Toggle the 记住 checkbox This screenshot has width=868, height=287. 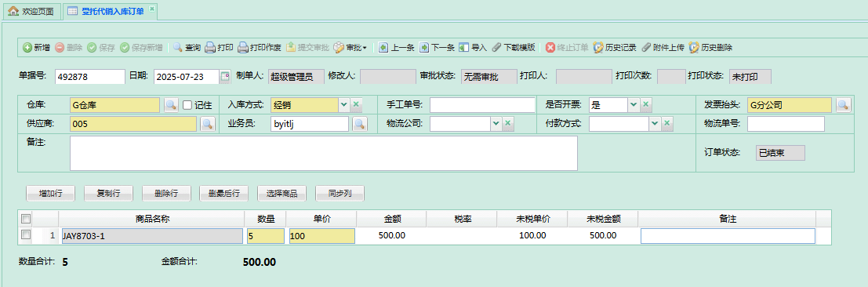click(x=187, y=104)
